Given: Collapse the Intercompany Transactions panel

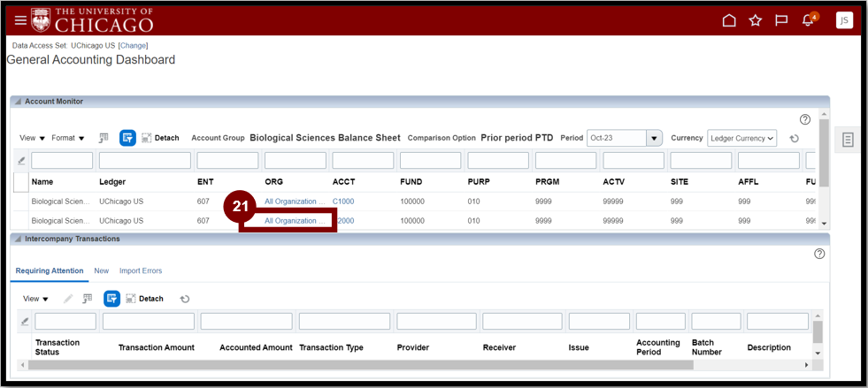Looking at the screenshot, I should click(x=18, y=239).
